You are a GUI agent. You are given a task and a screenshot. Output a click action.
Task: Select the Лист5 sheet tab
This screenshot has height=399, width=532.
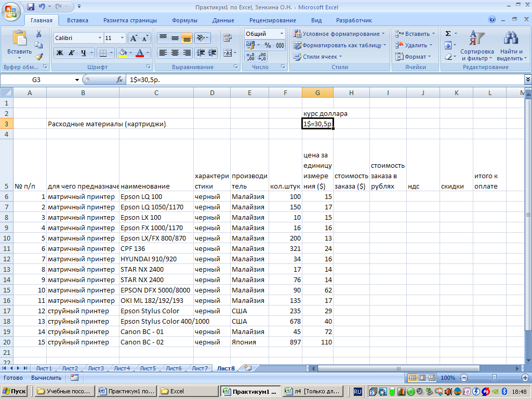pos(148,368)
